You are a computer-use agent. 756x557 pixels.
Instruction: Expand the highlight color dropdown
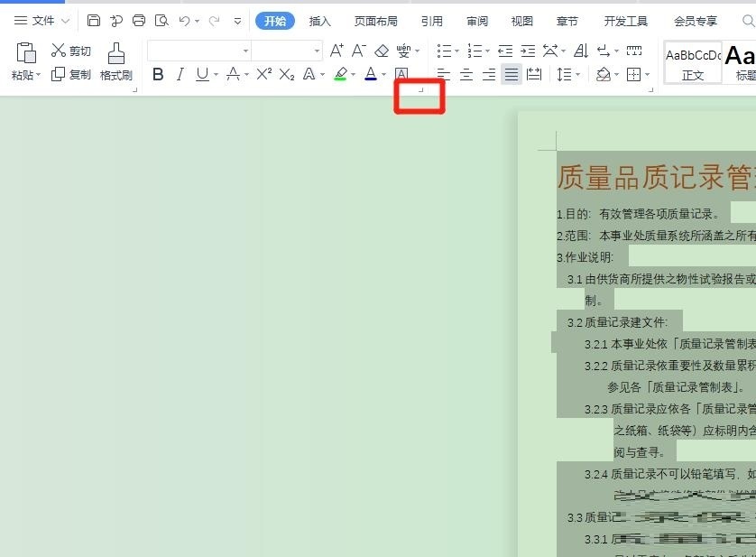tap(351, 76)
